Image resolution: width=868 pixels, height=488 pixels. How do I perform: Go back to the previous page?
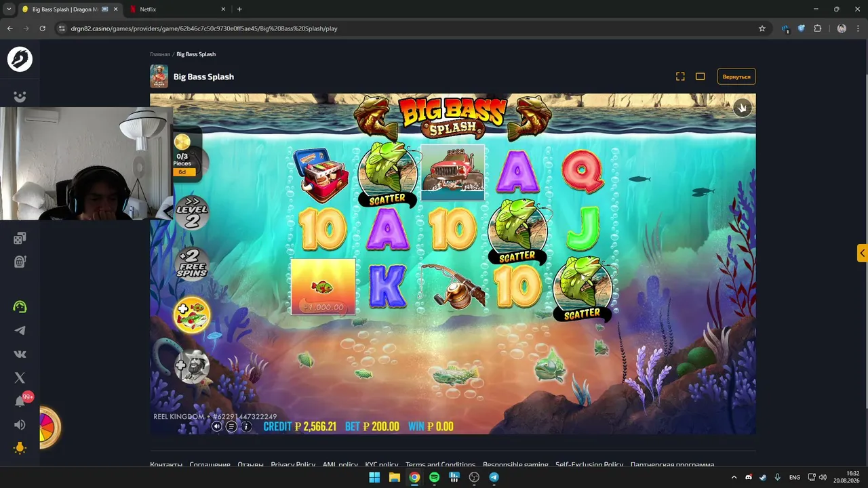click(x=9, y=28)
